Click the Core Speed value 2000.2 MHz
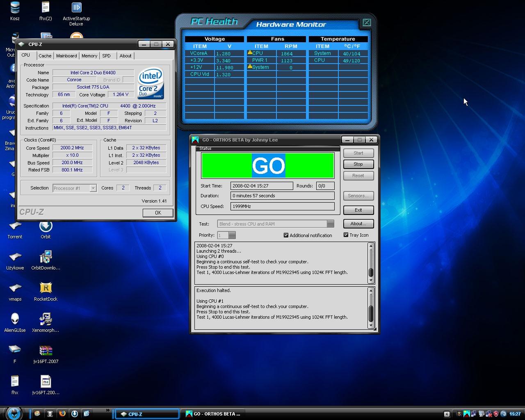 pyautogui.click(x=72, y=148)
